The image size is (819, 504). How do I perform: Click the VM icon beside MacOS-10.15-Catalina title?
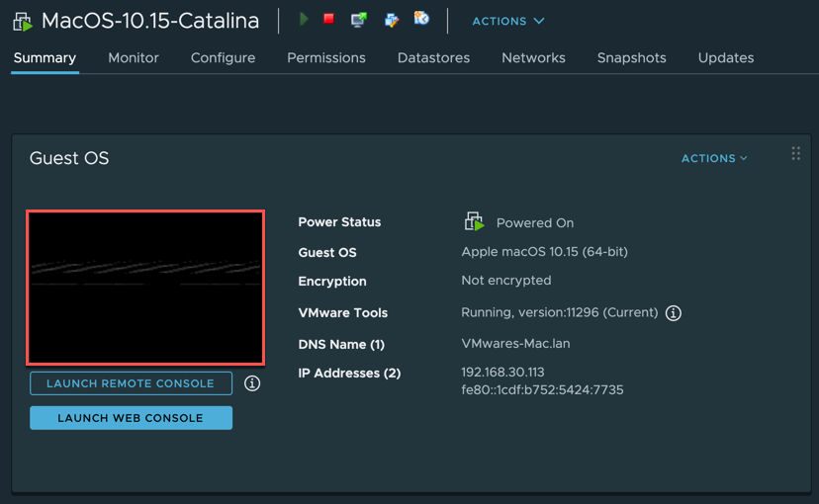(22, 21)
